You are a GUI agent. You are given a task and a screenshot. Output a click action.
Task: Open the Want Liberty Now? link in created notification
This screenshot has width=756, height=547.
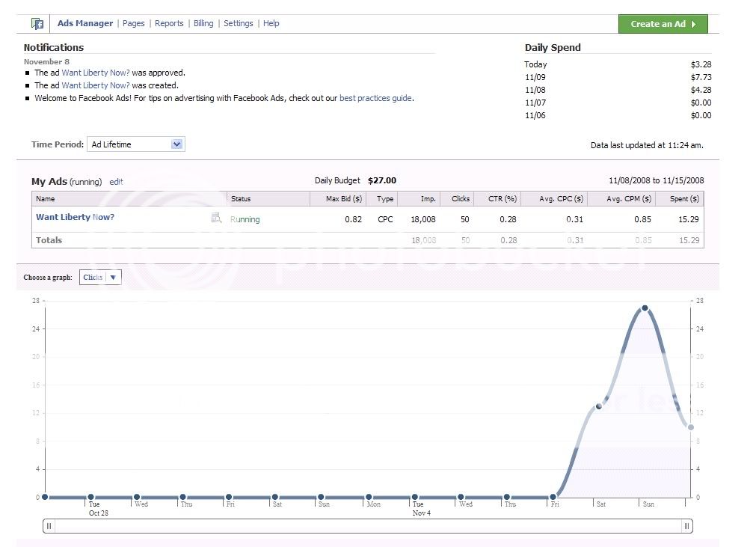pos(96,85)
